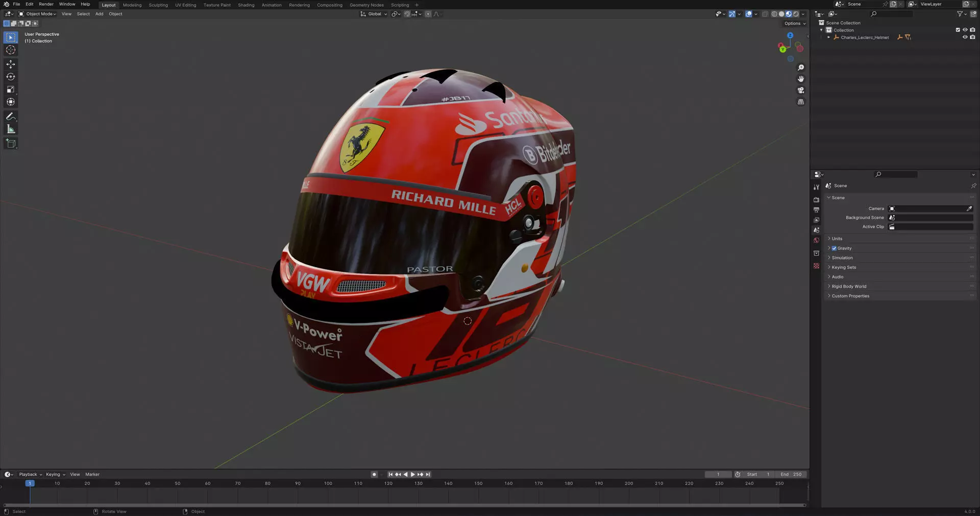Open the Render menu

point(46,4)
